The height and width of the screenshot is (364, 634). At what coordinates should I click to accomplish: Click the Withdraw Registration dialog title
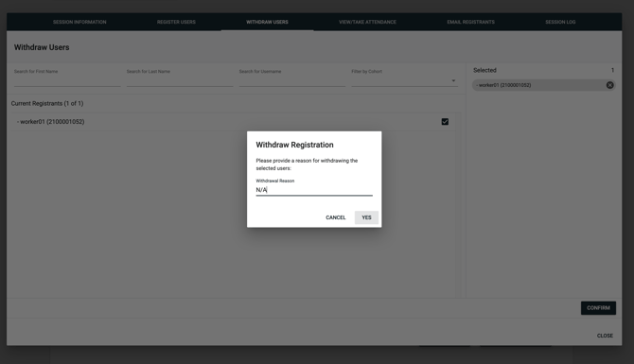coord(294,145)
